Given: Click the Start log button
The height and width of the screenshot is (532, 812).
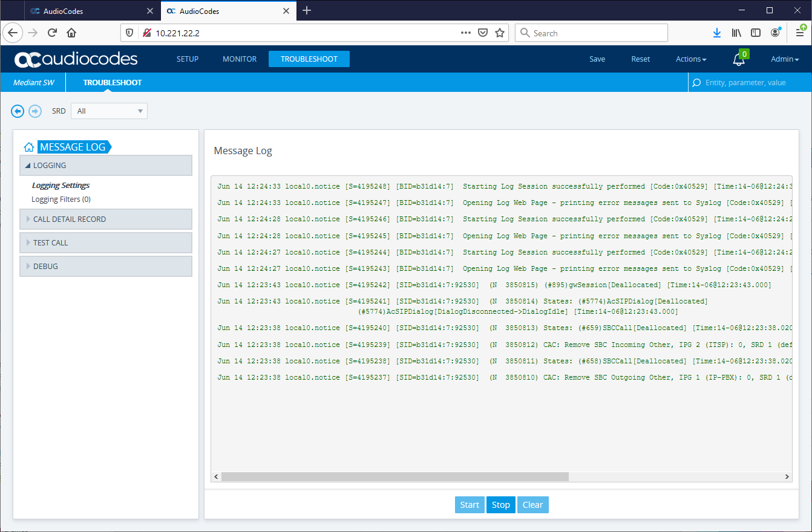Looking at the screenshot, I should pyautogui.click(x=470, y=505).
